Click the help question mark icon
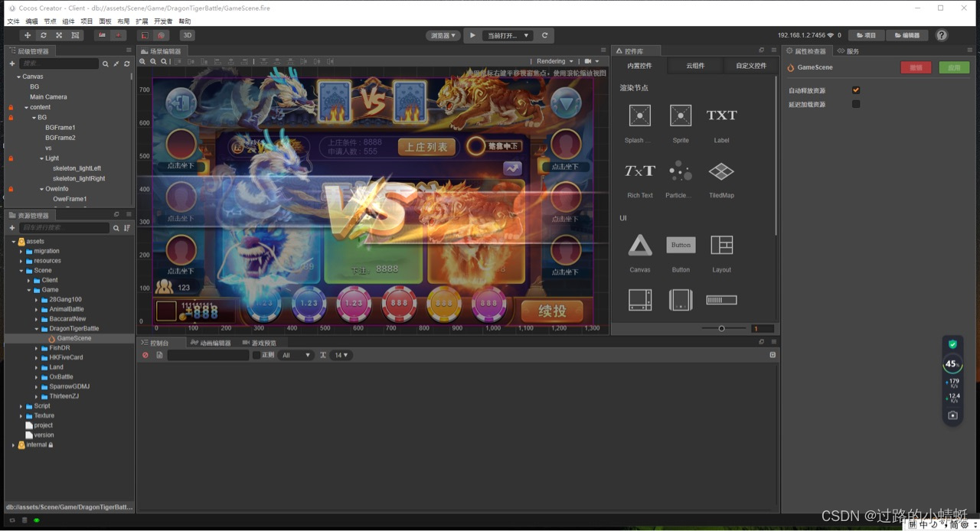 click(942, 35)
